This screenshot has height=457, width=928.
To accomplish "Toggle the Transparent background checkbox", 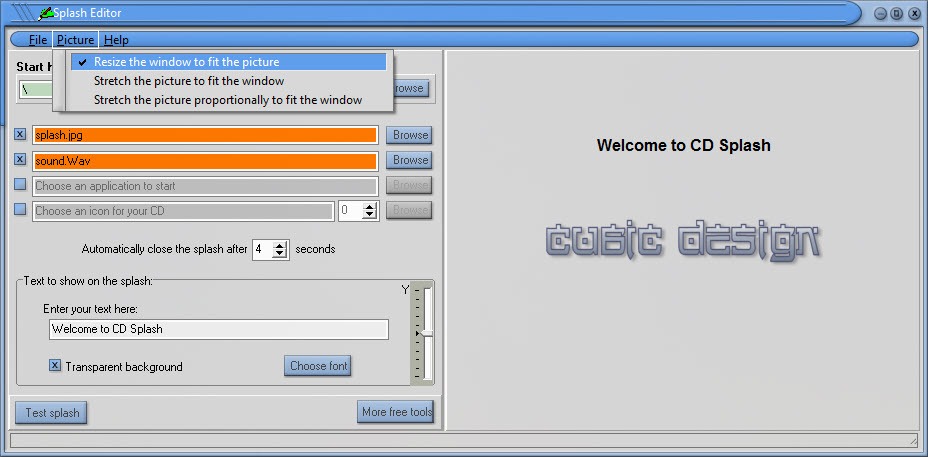I will pyautogui.click(x=55, y=366).
